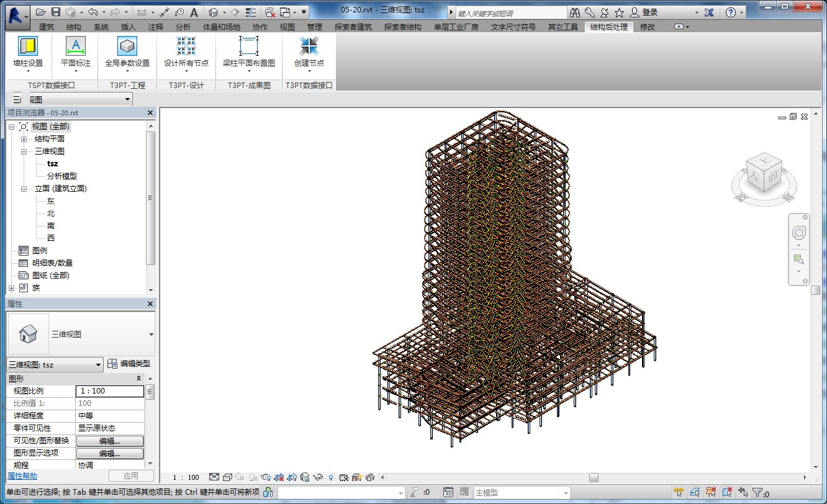
Task: Open the 属性帮助 help link
Action: 22,476
